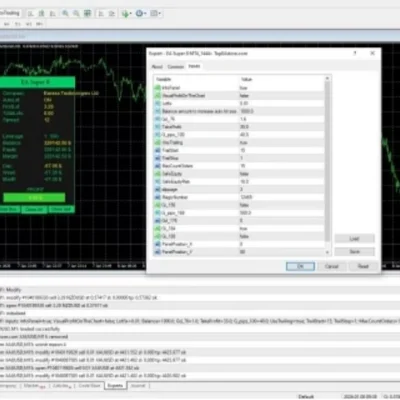Switch chart to bar chart mode
The image size is (400, 400).
(31, 14)
